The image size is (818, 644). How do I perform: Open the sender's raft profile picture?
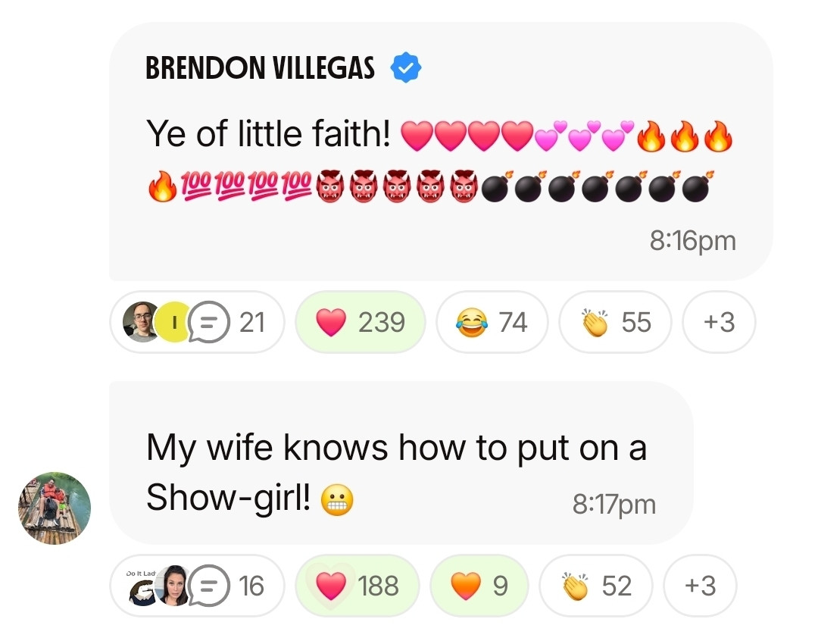point(55,508)
